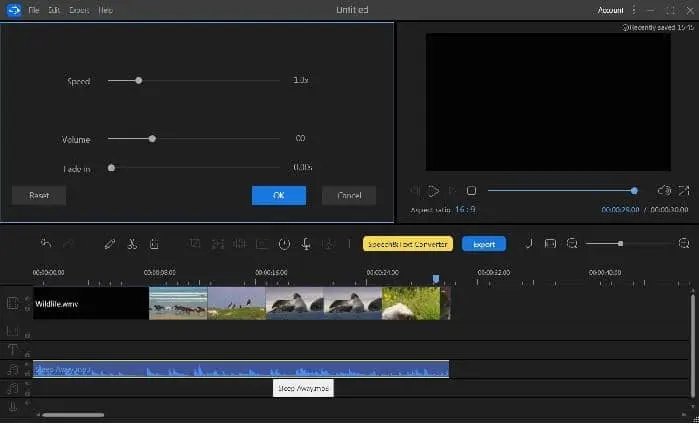Select the Sleep Away audio clip
The image size is (699, 424).
[241, 369]
